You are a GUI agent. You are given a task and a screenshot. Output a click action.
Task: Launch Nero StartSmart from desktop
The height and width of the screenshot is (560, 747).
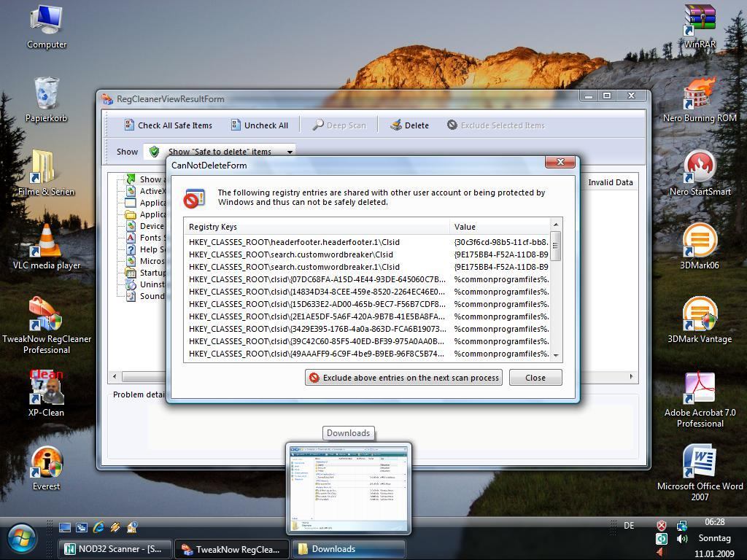[700, 172]
